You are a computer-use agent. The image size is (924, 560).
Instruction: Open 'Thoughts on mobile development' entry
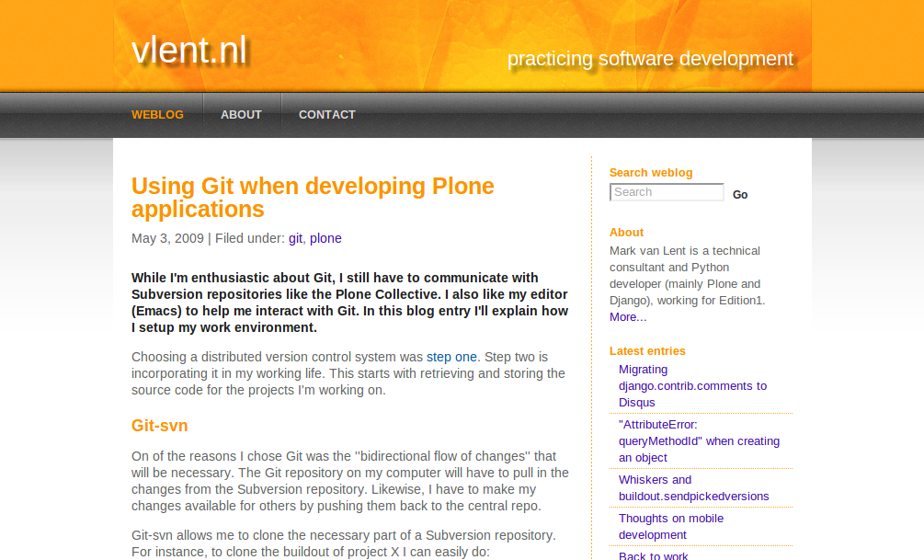[x=671, y=526]
